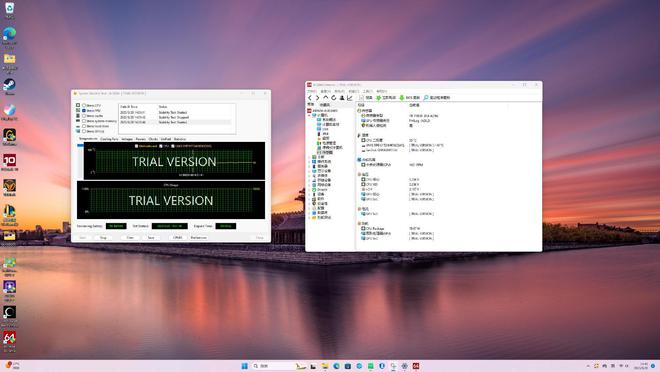This screenshot has height=372, width=660.
Task: Click the magnifier driver update icon
Action: [x=426, y=98]
